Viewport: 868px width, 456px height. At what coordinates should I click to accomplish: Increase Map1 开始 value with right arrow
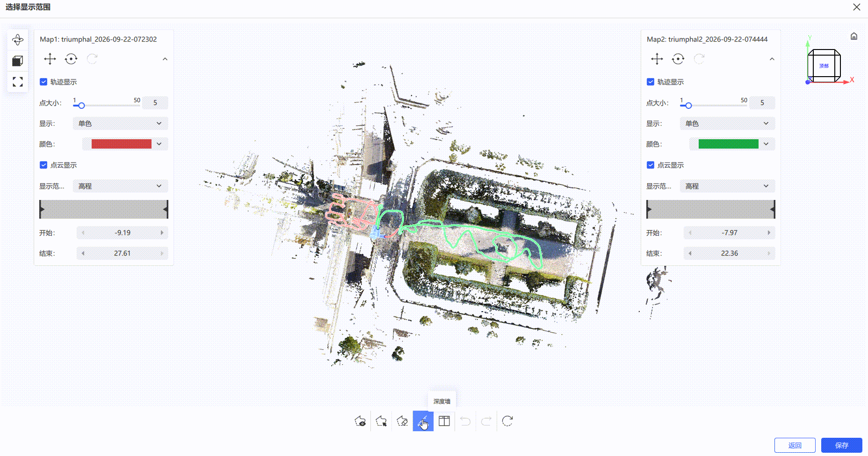pos(162,233)
